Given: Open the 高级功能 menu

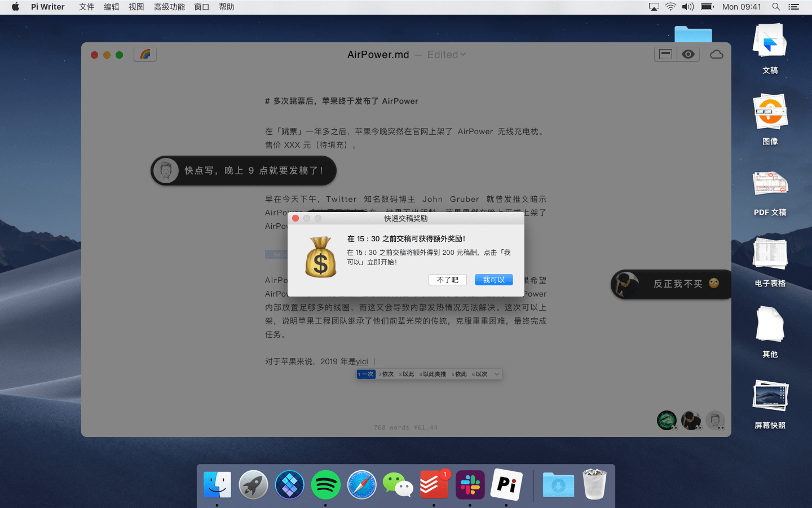Looking at the screenshot, I should 170,7.
